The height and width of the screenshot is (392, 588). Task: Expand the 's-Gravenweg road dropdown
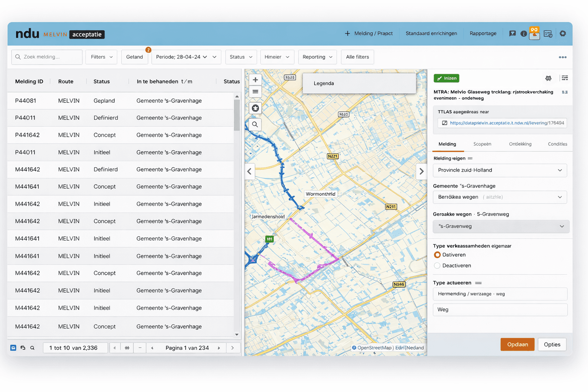[x=501, y=226]
